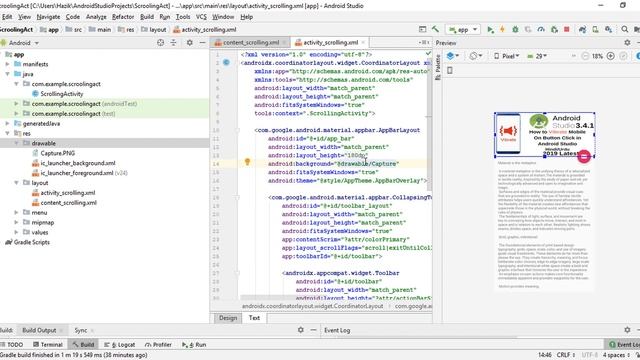Viewport: 640px width, 360px height.
Task: Open the Profiler tool window
Action: click(158, 344)
